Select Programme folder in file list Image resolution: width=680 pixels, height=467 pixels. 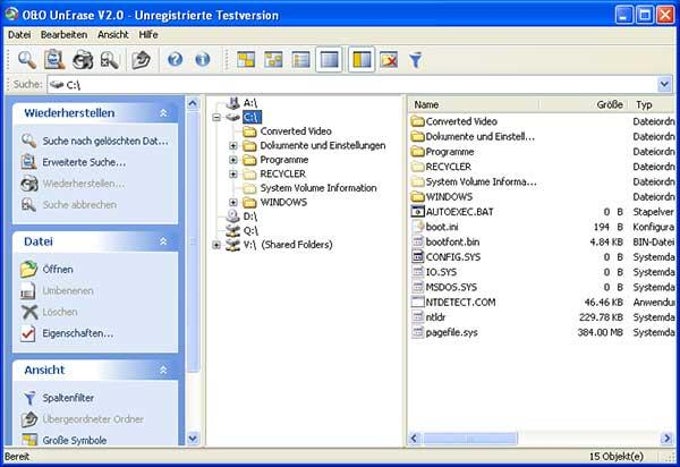click(x=450, y=152)
